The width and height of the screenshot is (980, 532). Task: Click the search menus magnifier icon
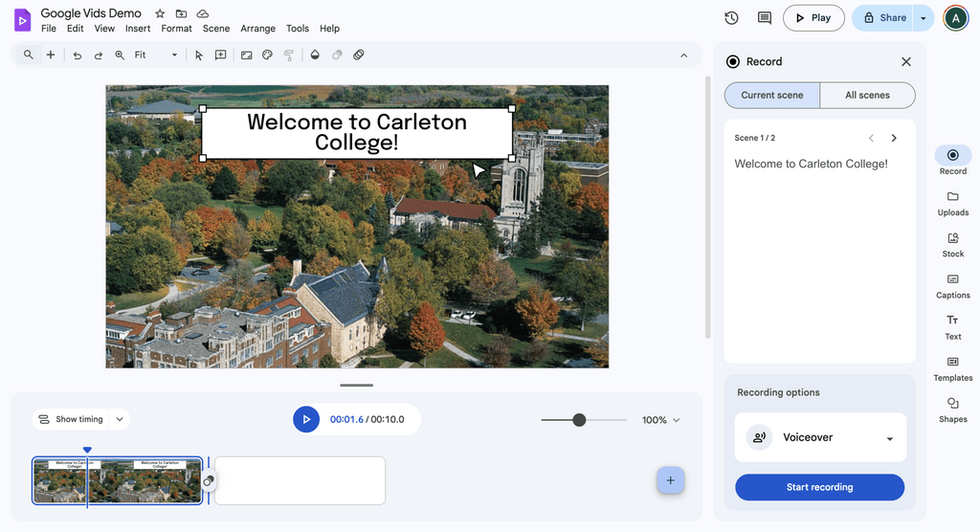pos(28,55)
